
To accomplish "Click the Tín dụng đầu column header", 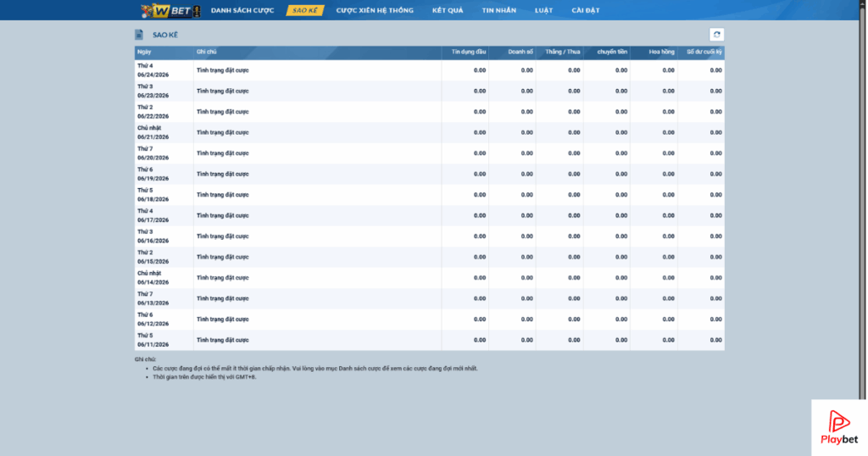I will tap(465, 52).
